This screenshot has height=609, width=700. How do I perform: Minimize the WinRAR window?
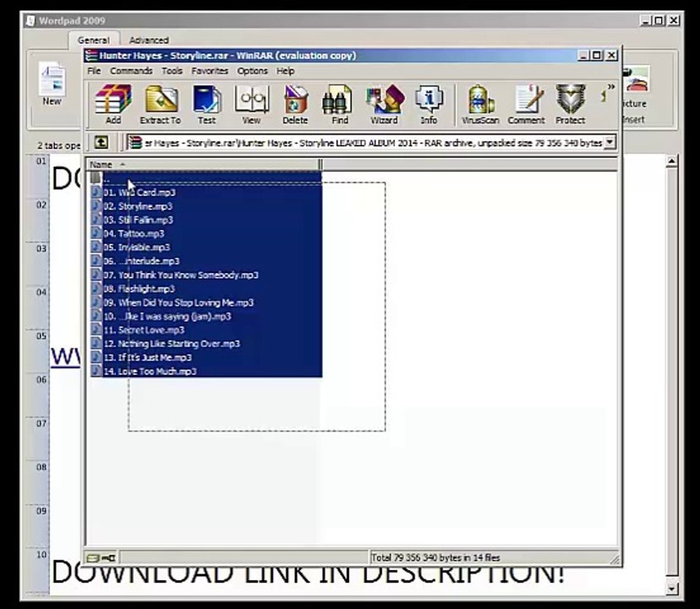click(x=583, y=56)
